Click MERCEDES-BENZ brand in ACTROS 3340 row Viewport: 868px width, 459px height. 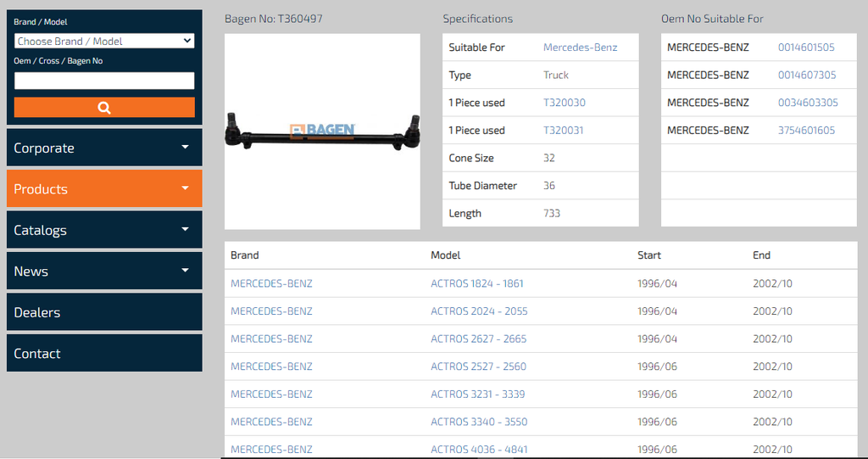(x=271, y=422)
